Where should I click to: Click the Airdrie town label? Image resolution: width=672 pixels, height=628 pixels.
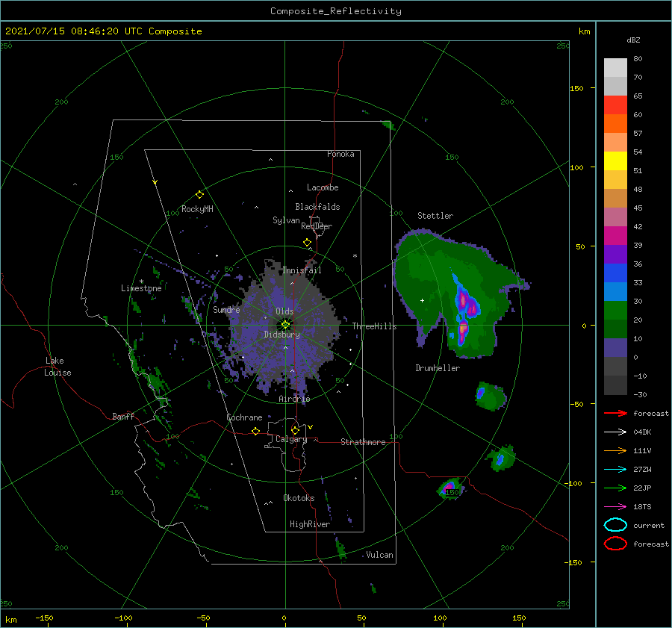click(294, 399)
